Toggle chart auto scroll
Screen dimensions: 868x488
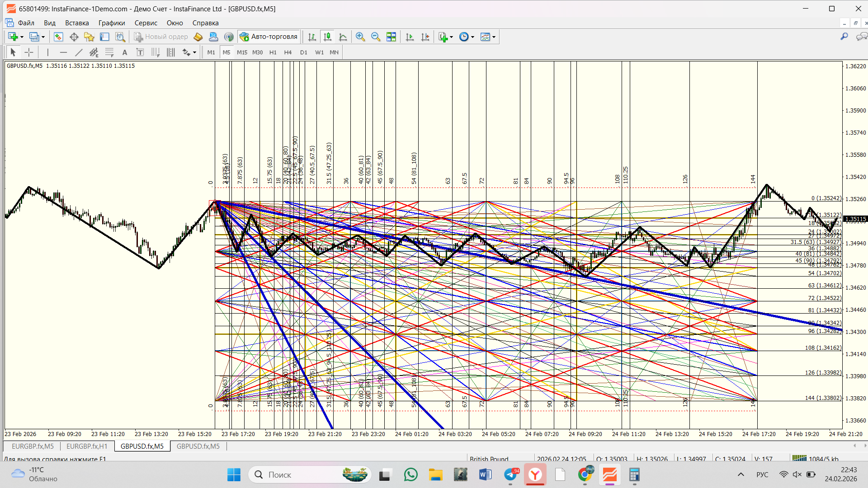point(410,37)
